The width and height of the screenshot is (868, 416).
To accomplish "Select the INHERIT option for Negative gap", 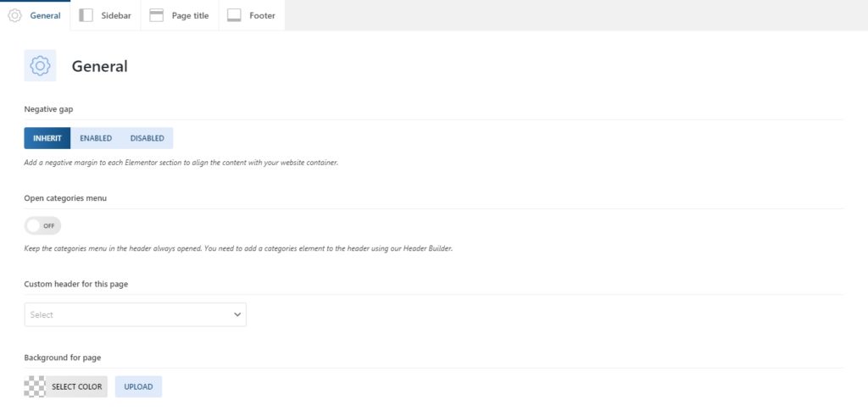I will (x=47, y=138).
